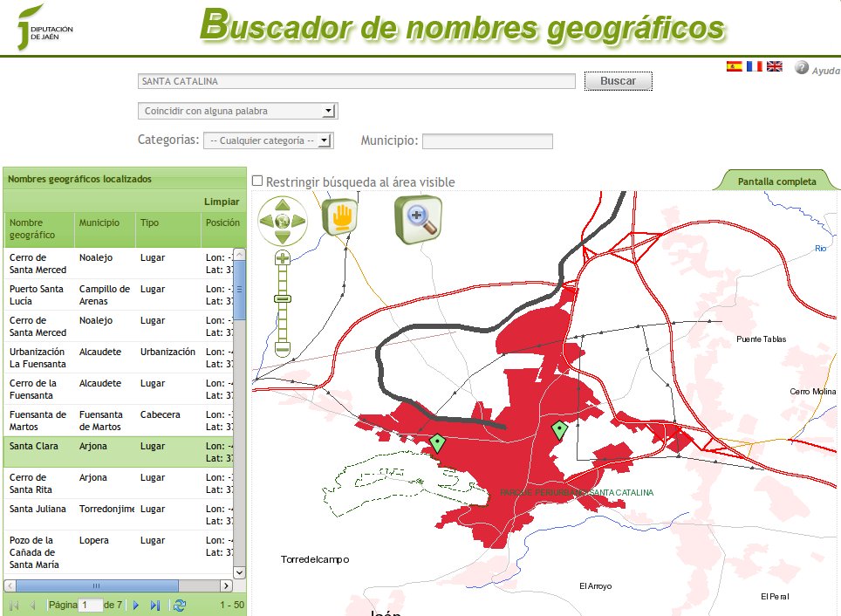Select the Cerro de la Fuensanta row
The width and height of the screenshot is (841, 616).
[119, 389]
